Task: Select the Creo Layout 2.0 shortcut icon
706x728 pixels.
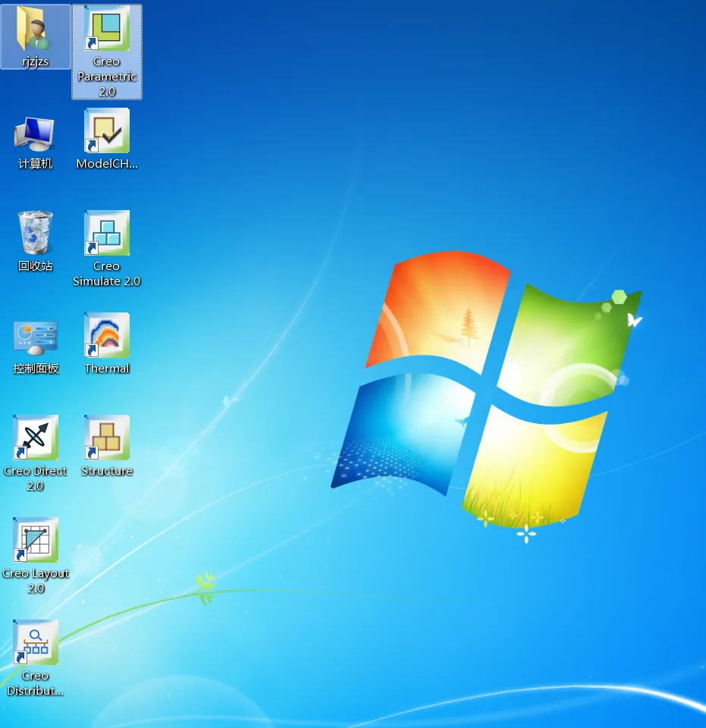Action: coord(36,540)
